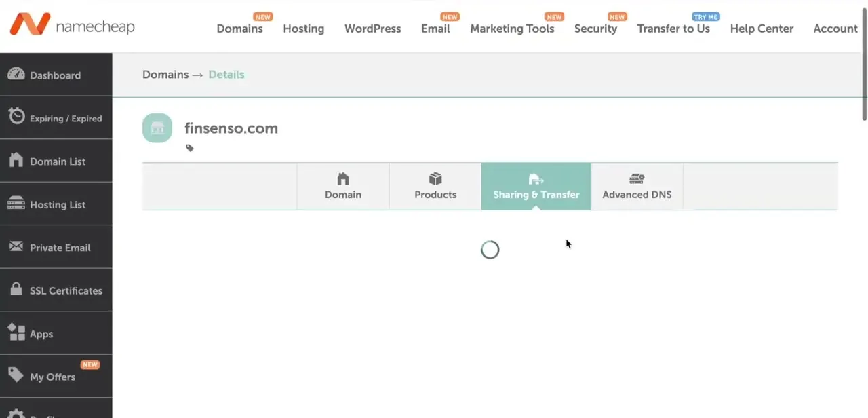Click the box icon on Products tab
Screen dimensions: 868x418
point(435,179)
